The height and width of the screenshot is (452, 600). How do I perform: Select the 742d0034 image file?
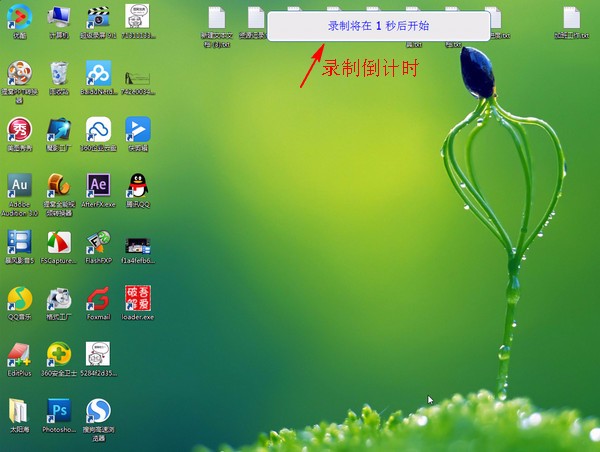(137, 82)
